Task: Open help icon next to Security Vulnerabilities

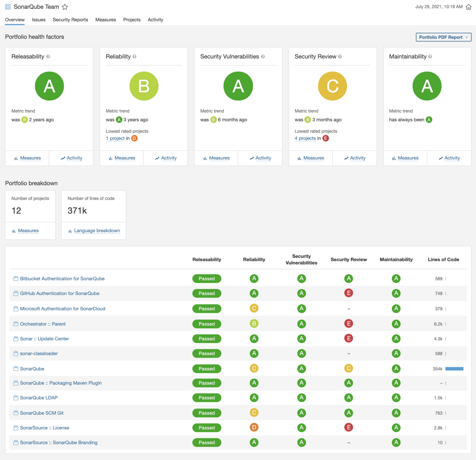Action: pyautogui.click(x=263, y=57)
